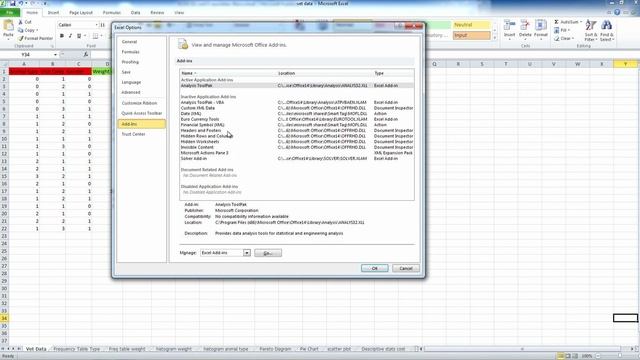Click the insert function fx icon

click(86, 54)
